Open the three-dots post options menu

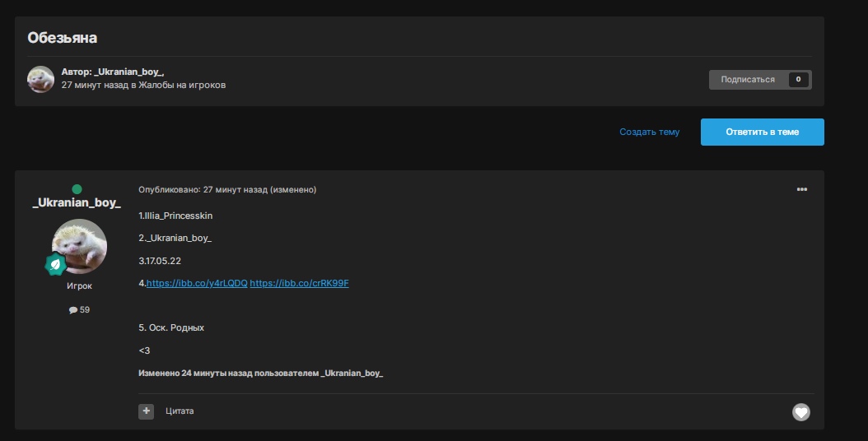[801, 189]
